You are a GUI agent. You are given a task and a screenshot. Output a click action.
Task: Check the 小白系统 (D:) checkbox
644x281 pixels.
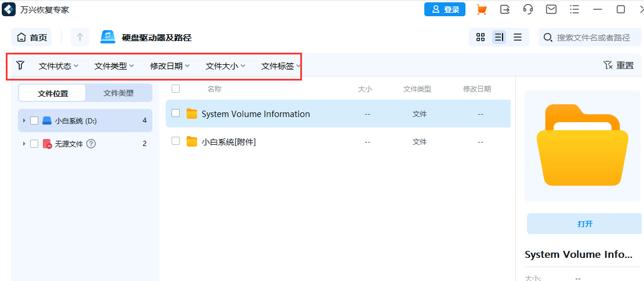[x=35, y=121]
